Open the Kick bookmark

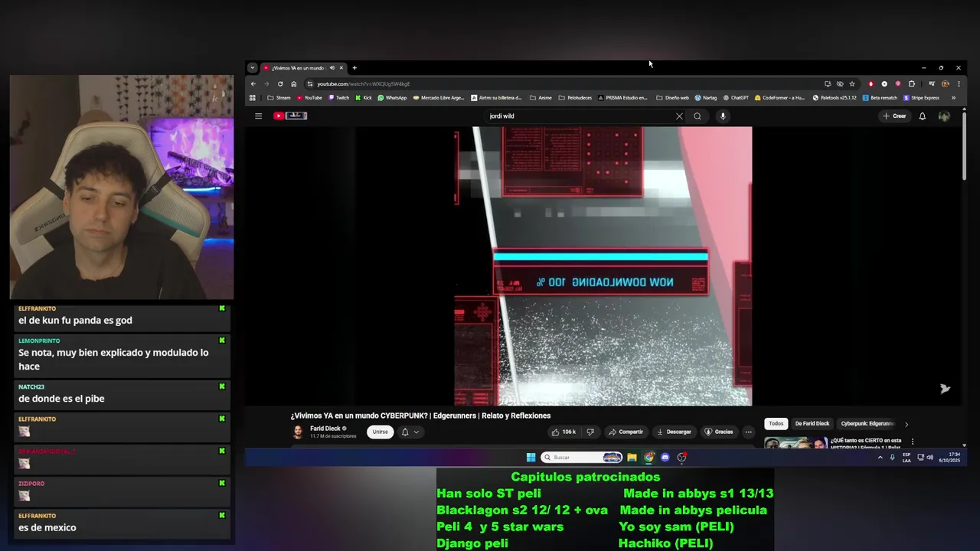pos(364,98)
